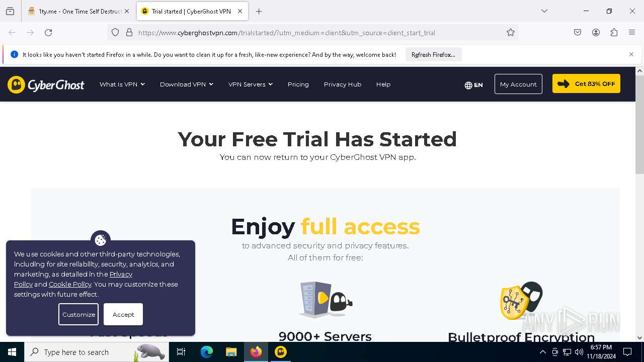Click the CyberGhost logo in header
Viewport: 644px width, 362px height.
(46, 84)
